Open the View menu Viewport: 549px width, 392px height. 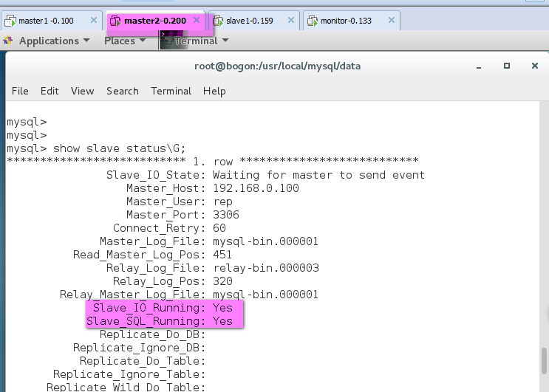coord(82,92)
